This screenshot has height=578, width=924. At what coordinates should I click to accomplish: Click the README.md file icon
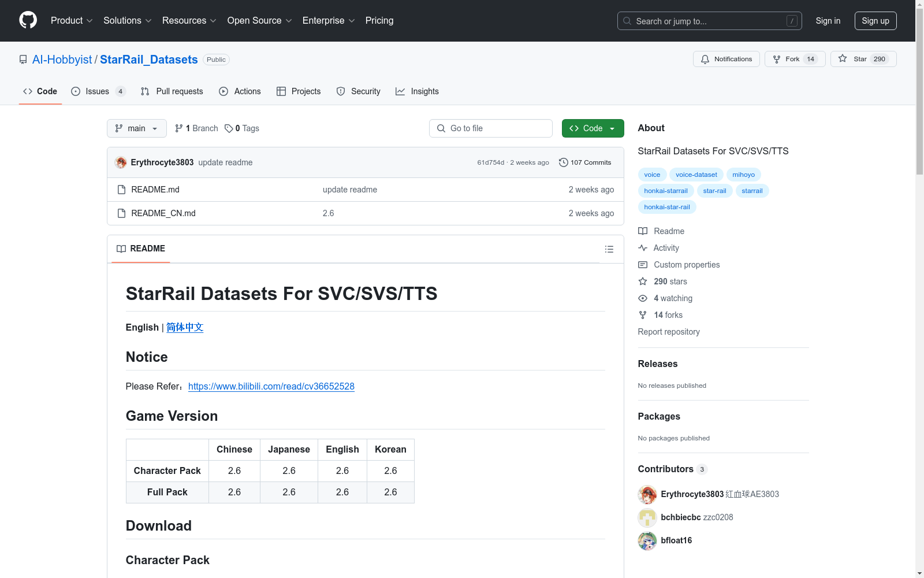click(121, 190)
